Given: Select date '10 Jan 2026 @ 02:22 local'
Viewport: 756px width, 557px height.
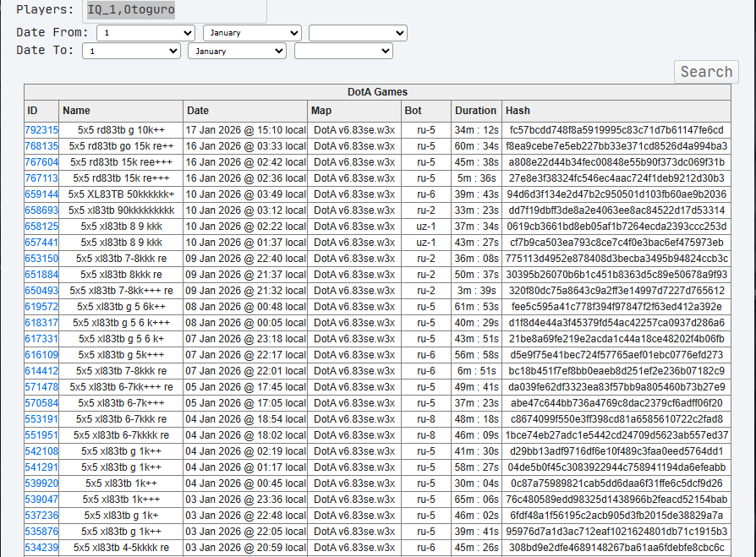Looking at the screenshot, I should pyautogui.click(x=245, y=227).
